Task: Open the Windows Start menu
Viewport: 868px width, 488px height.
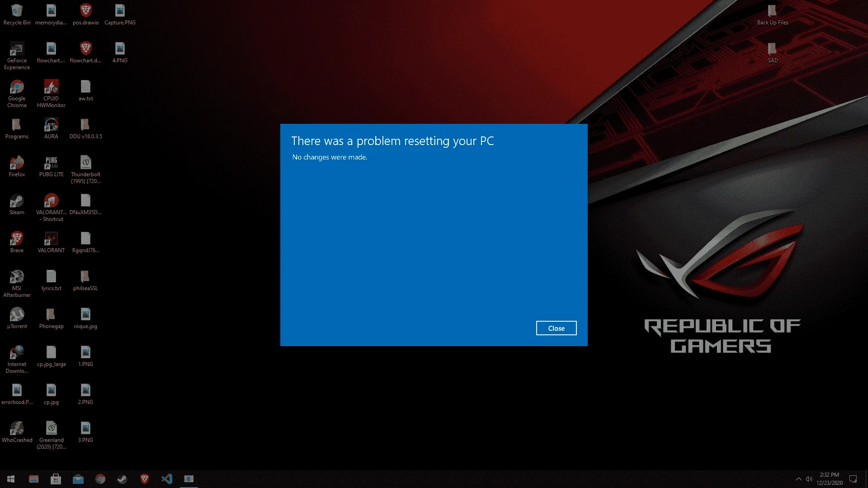Action: coord(11,479)
